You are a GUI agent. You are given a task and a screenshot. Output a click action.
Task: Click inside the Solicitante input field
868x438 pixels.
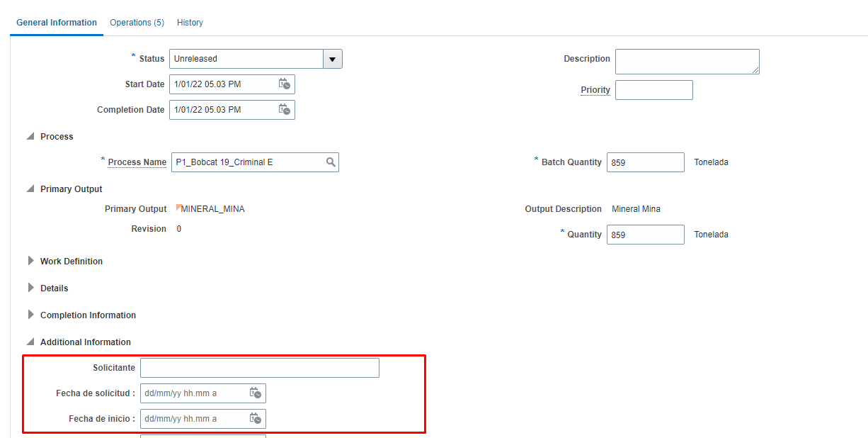pyautogui.click(x=259, y=367)
